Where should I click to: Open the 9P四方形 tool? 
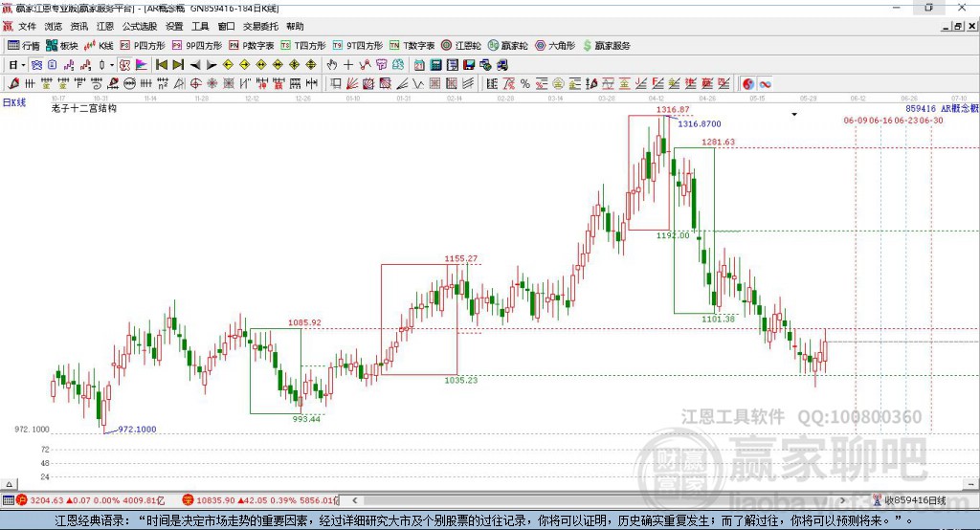point(197,46)
